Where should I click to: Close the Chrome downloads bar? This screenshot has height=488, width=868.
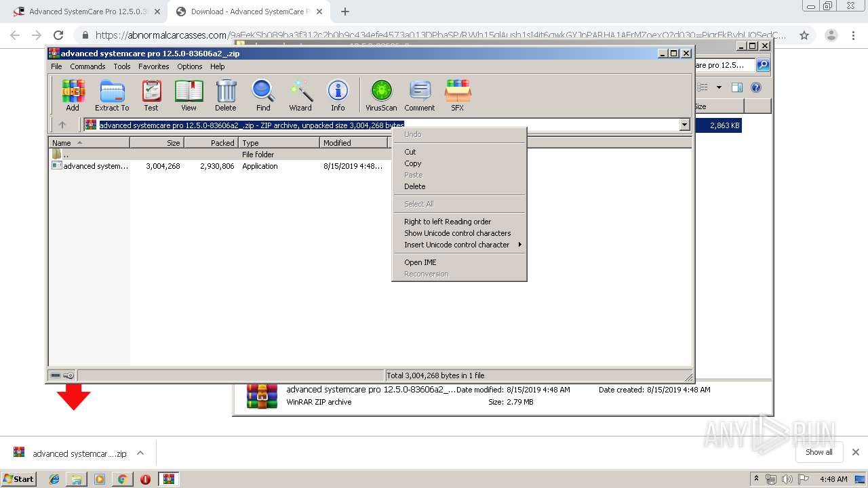tap(856, 452)
